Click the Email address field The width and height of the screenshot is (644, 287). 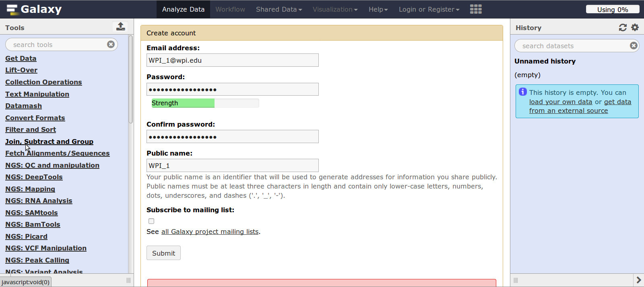[x=233, y=60]
